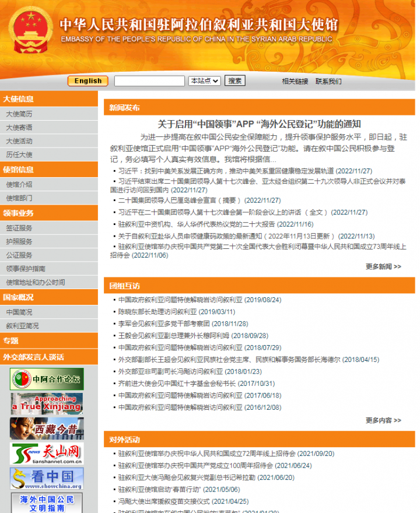Click the Approaching a True Xinjiang banner
Screen dimensions: 420x513
tap(47, 404)
